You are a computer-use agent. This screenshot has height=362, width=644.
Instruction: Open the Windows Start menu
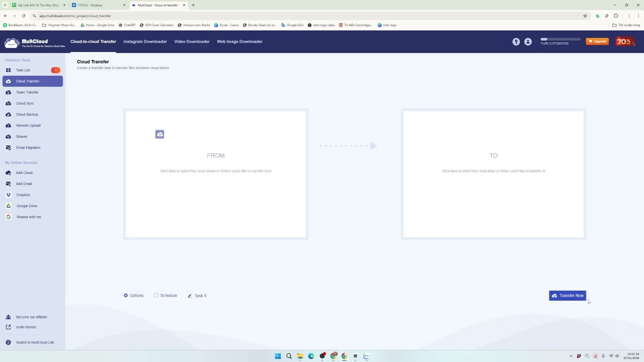(278, 356)
